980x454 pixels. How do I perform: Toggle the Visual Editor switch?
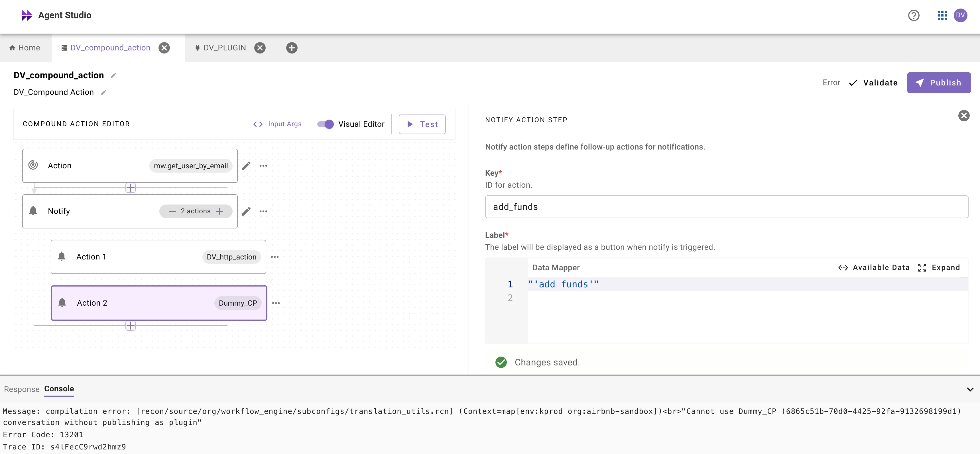click(325, 124)
